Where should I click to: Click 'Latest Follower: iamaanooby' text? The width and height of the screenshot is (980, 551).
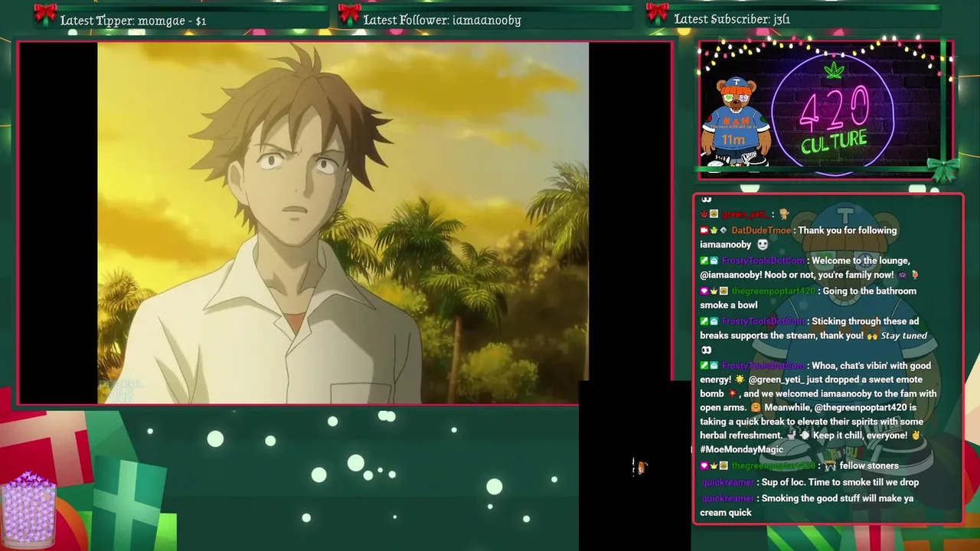pyautogui.click(x=442, y=21)
